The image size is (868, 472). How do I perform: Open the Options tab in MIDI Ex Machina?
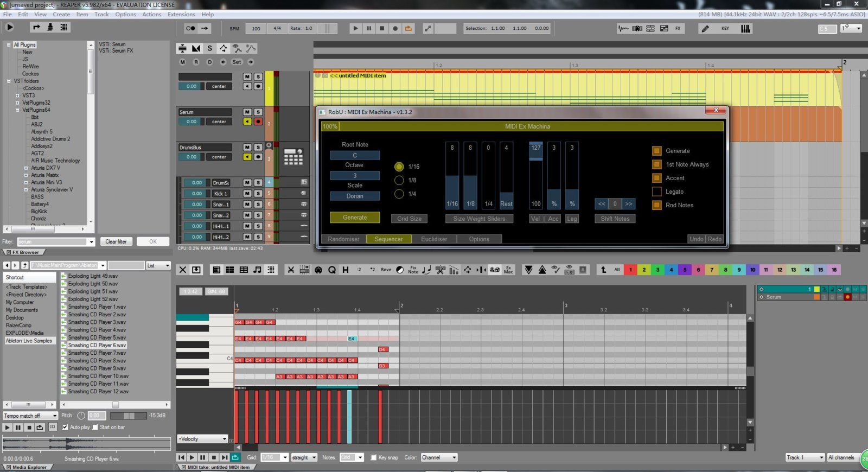tap(479, 239)
